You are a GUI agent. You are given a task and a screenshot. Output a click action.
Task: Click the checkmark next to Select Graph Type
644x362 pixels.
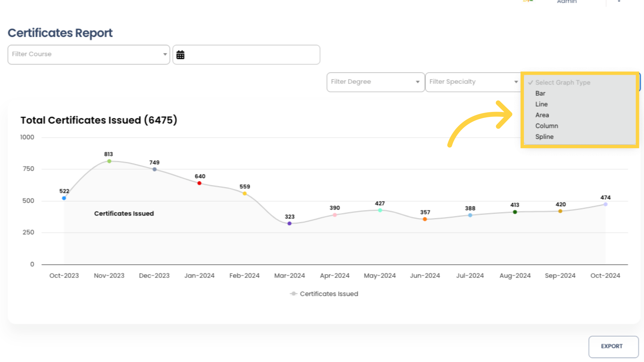point(531,82)
